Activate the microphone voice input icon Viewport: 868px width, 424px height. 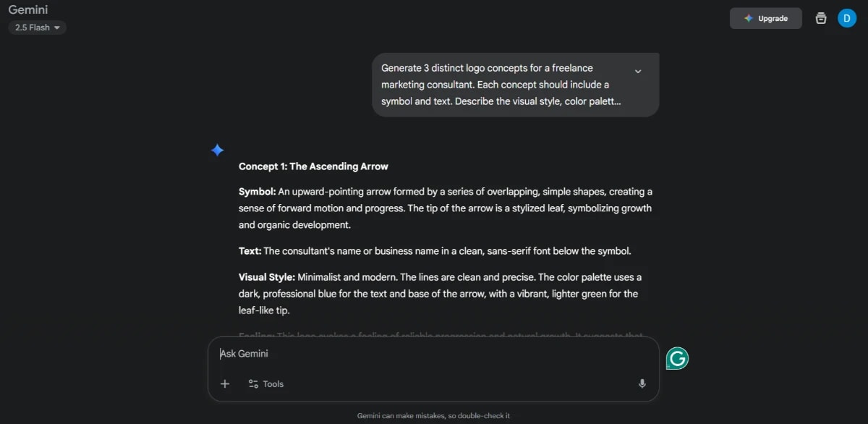pyautogui.click(x=642, y=383)
